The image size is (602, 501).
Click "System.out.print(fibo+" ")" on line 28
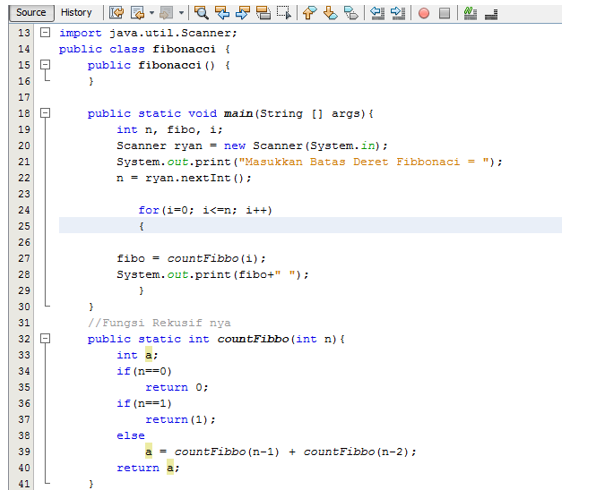tap(210, 275)
